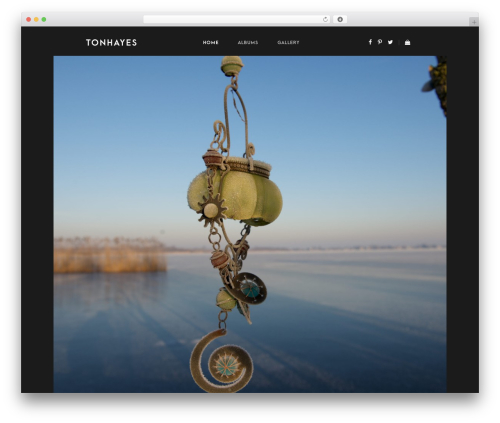Click the TONHAYES site logo

tap(111, 43)
